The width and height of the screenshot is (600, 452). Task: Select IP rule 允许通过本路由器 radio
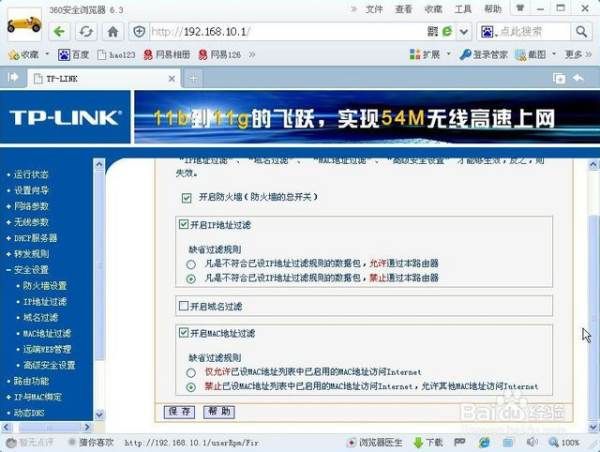point(191,264)
